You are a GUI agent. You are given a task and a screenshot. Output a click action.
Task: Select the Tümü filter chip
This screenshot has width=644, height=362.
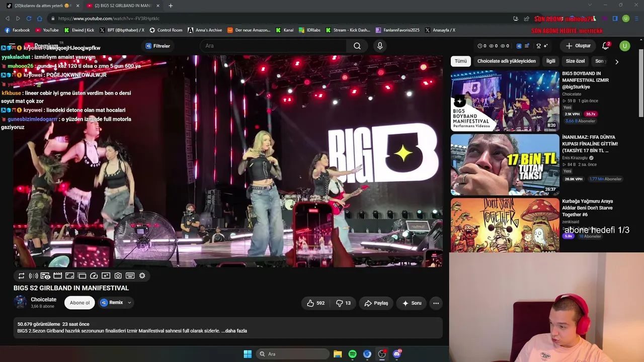click(461, 61)
